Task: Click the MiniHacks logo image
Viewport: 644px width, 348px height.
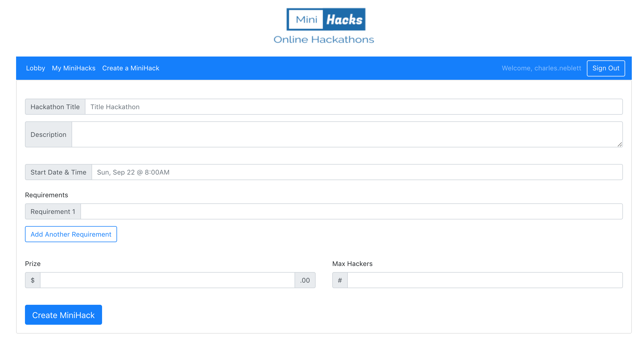Action: coord(326,19)
